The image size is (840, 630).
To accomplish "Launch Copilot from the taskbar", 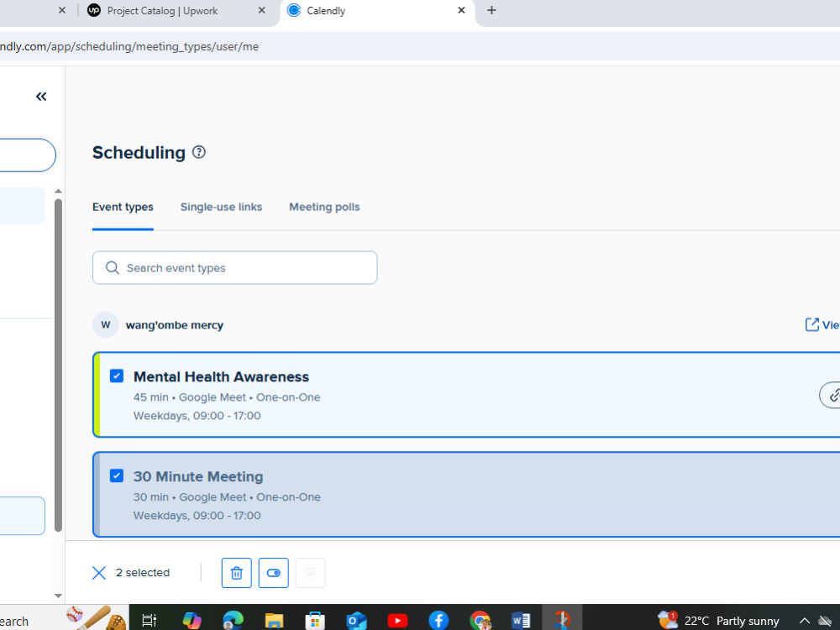I will [x=192, y=621].
